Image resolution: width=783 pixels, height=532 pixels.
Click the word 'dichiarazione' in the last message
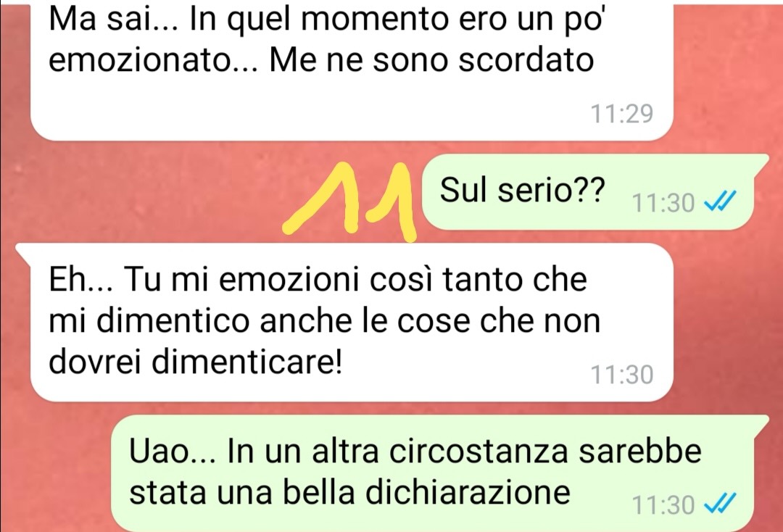pos(468,492)
